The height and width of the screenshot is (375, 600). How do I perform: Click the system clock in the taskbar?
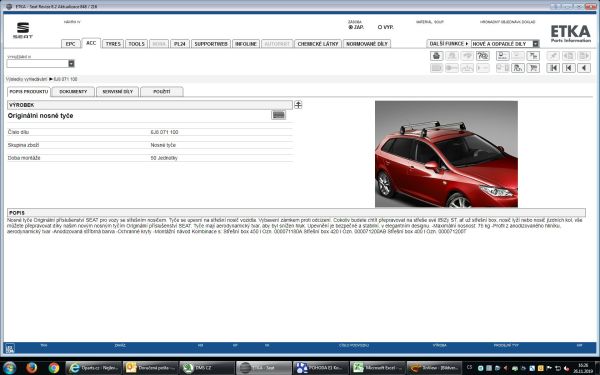click(583, 368)
